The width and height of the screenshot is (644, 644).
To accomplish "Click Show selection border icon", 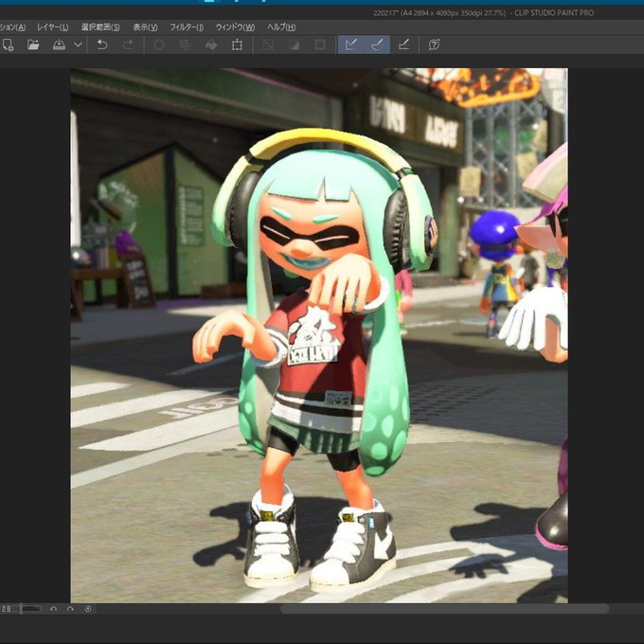I will tap(320, 45).
